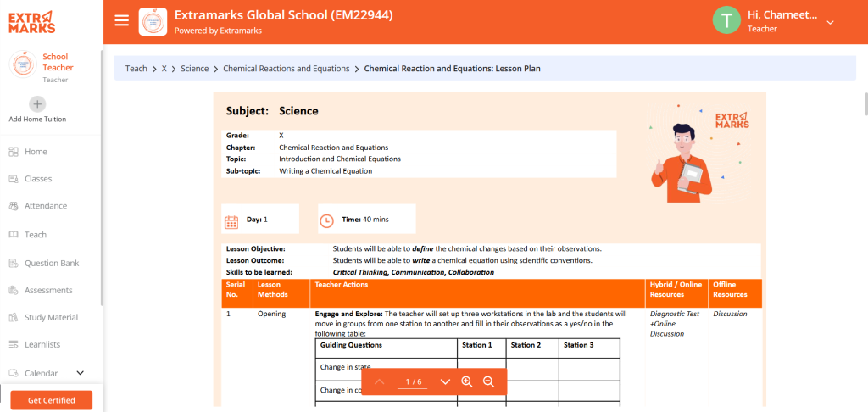Viewport: 868px width, 412px height.
Task: Click the school logo in header
Action: (153, 21)
